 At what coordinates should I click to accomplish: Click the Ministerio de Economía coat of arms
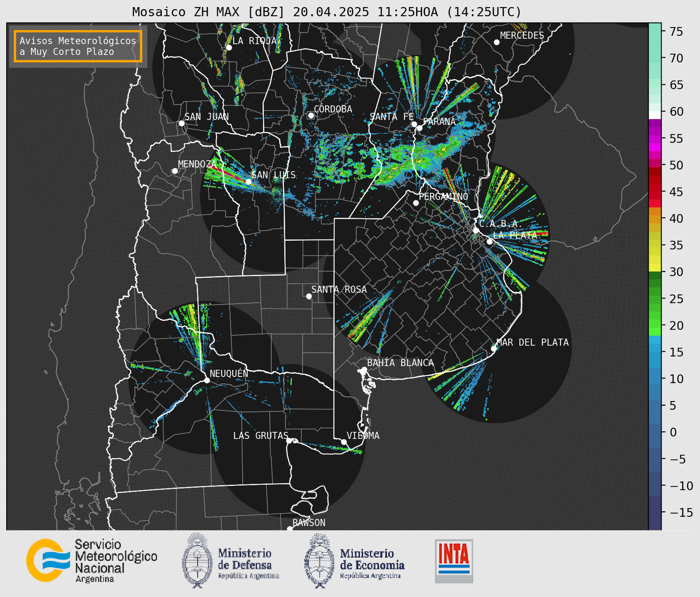tap(320, 560)
